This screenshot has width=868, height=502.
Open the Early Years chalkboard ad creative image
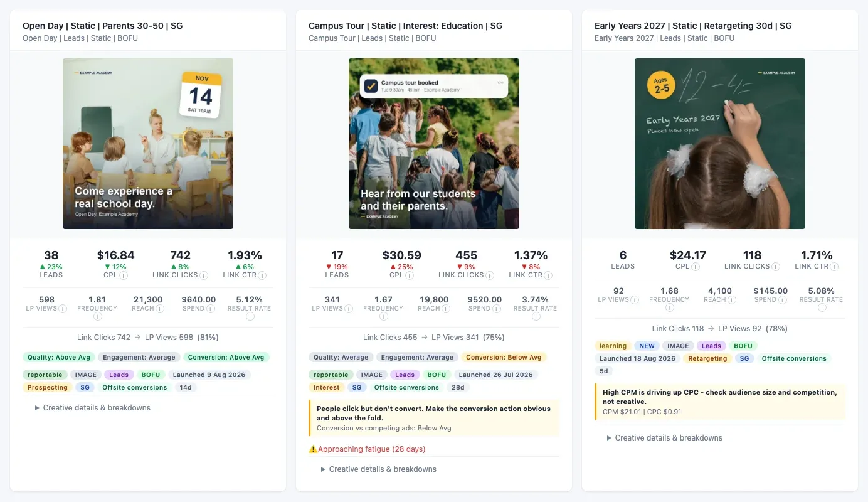(x=720, y=144)
